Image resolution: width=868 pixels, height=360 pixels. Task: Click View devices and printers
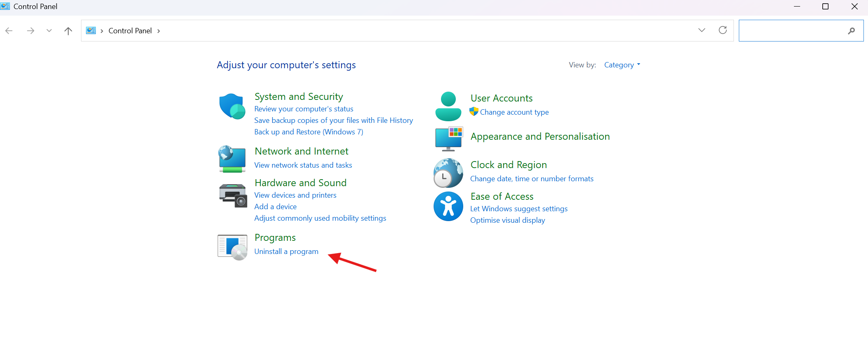point(295,195)
